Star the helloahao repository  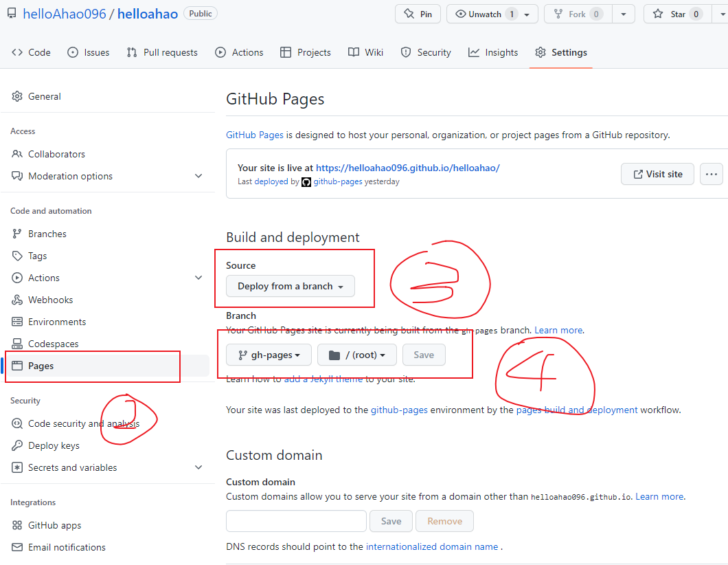676,14
